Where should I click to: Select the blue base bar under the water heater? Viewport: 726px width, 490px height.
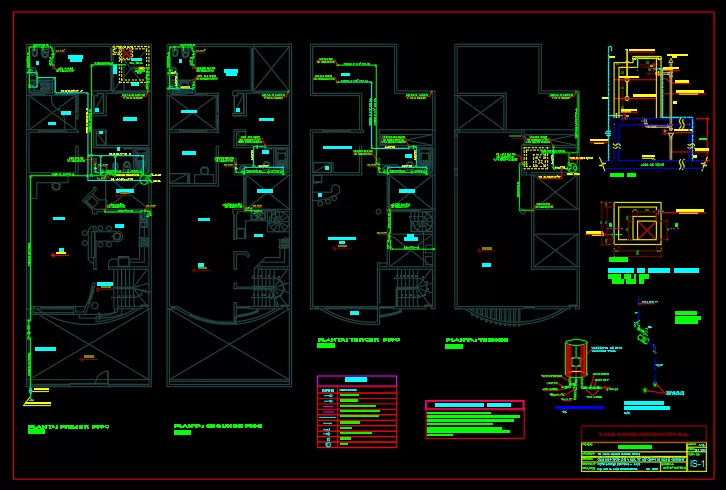[579, 408]
